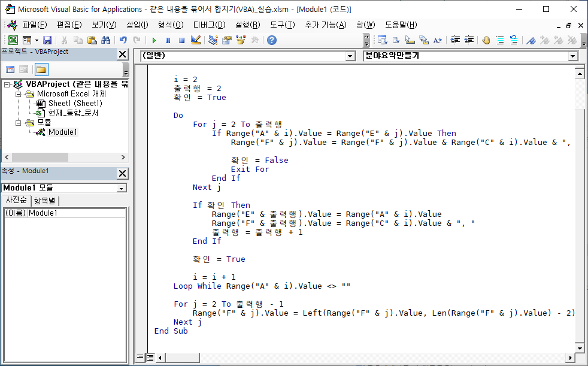Select Module1 in the project tree
Image resolution: width=588 pixels, height=366 pixels.
pos(63,132)
